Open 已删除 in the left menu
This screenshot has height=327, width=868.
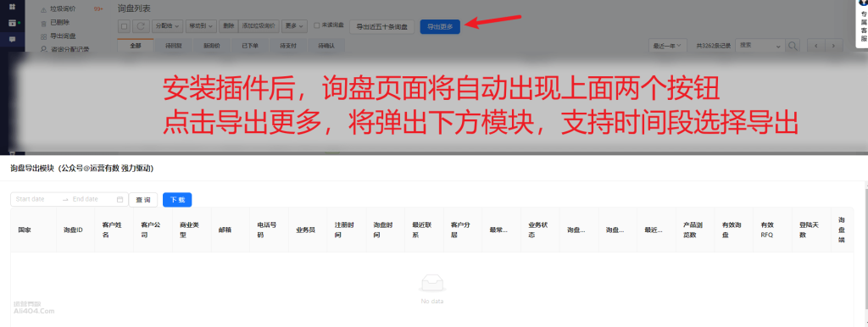coord(60,23)
